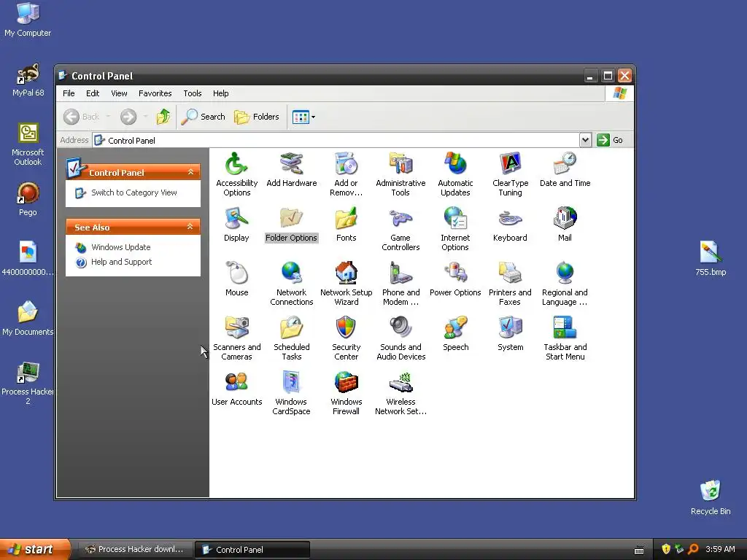Toggle the Folders pane button

[256, 117]
